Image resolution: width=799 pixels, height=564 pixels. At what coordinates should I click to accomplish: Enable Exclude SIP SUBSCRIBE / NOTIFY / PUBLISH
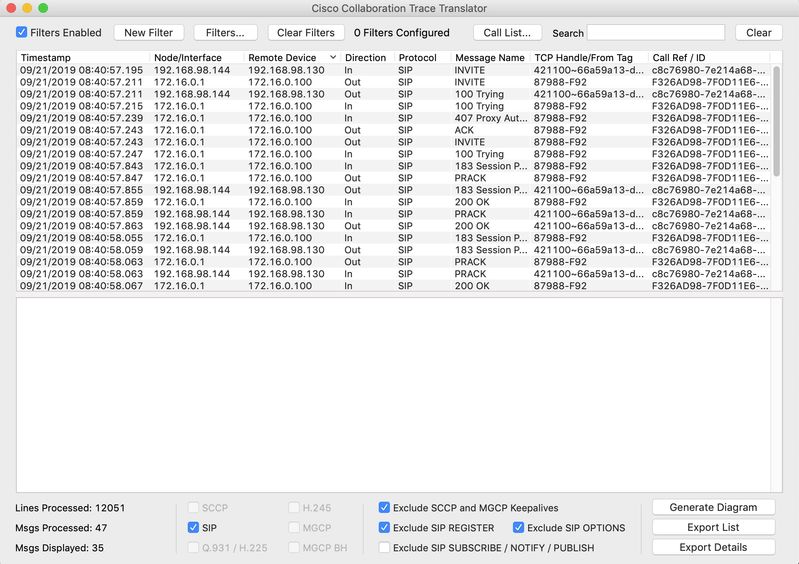[384, 548]
